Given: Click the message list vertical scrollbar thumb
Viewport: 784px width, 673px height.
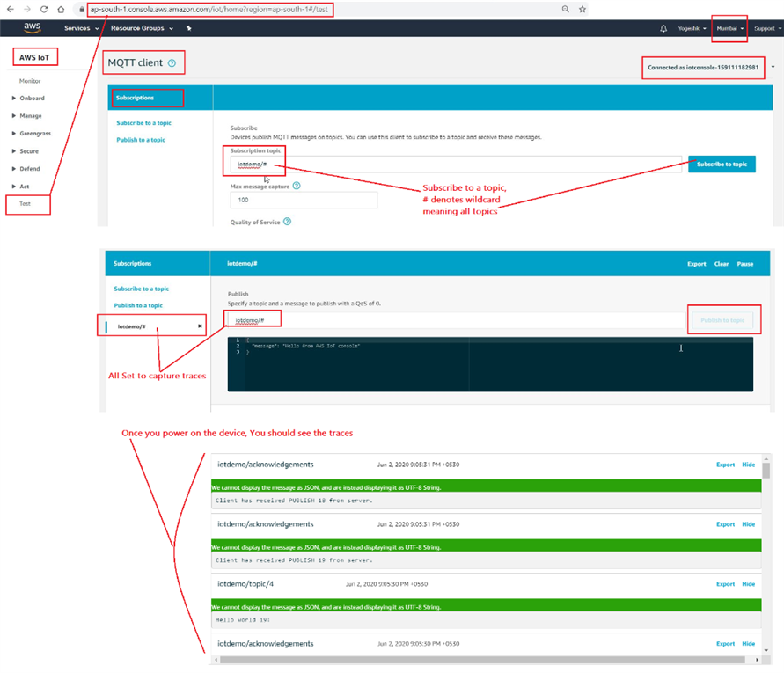Looking at the screenshot, I should 766,471.
